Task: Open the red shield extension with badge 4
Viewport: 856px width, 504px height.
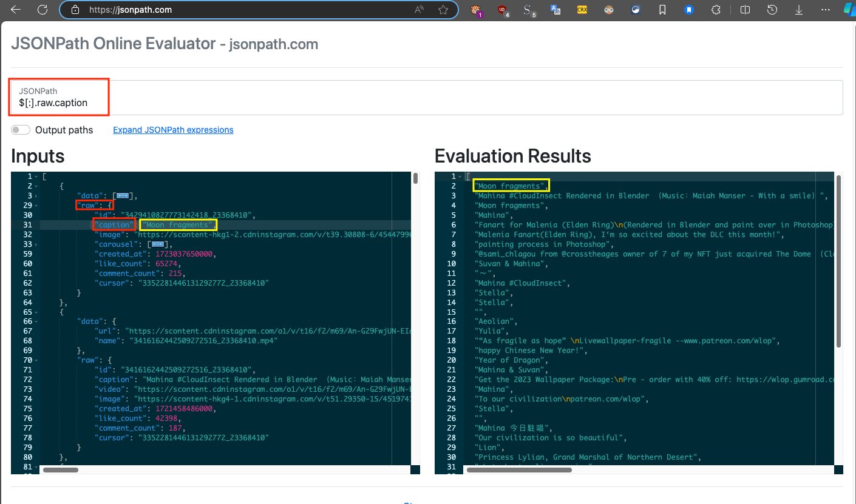Action: [503, 10]
